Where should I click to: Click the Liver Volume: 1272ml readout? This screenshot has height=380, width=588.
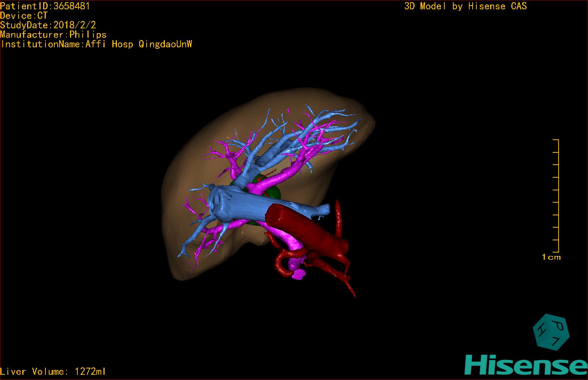click(53, 371)
